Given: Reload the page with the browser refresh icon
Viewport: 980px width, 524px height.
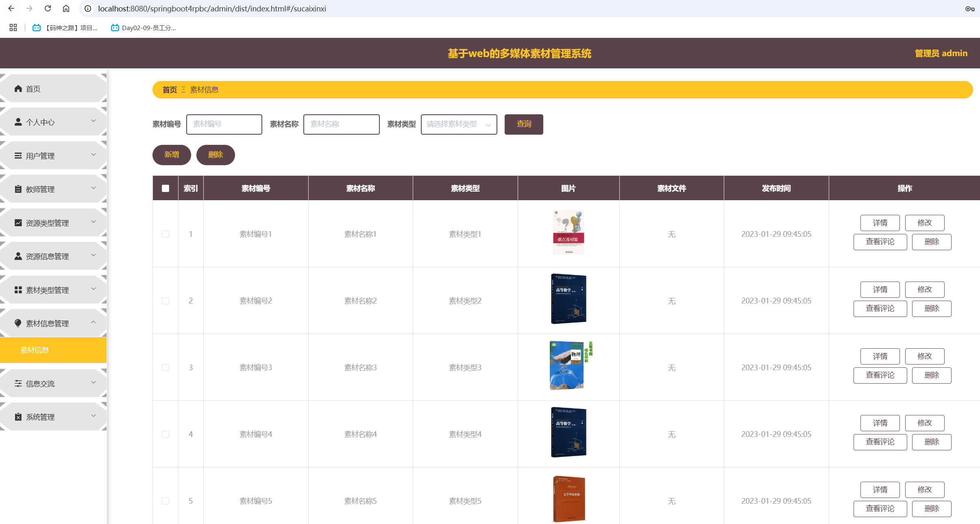Looking at the screenshot, I should (x=48, y=9).
